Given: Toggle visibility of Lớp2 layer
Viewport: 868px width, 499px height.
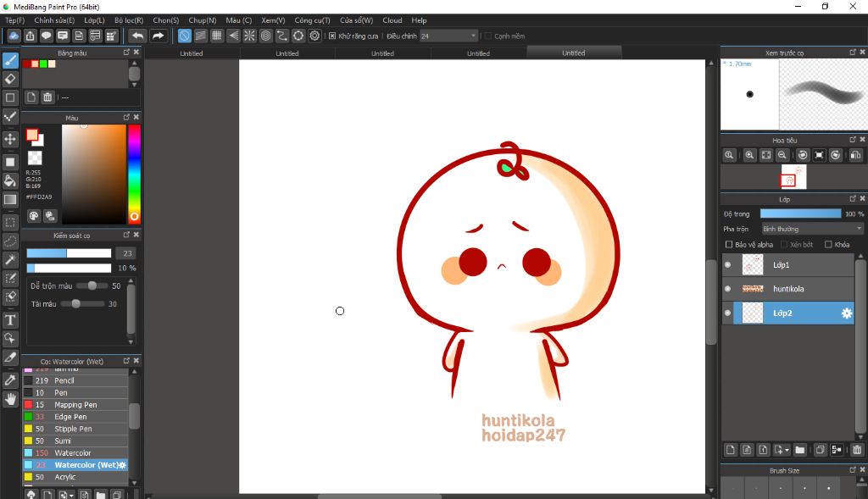Looking at the screenshot, I should (x=727, y=313).
